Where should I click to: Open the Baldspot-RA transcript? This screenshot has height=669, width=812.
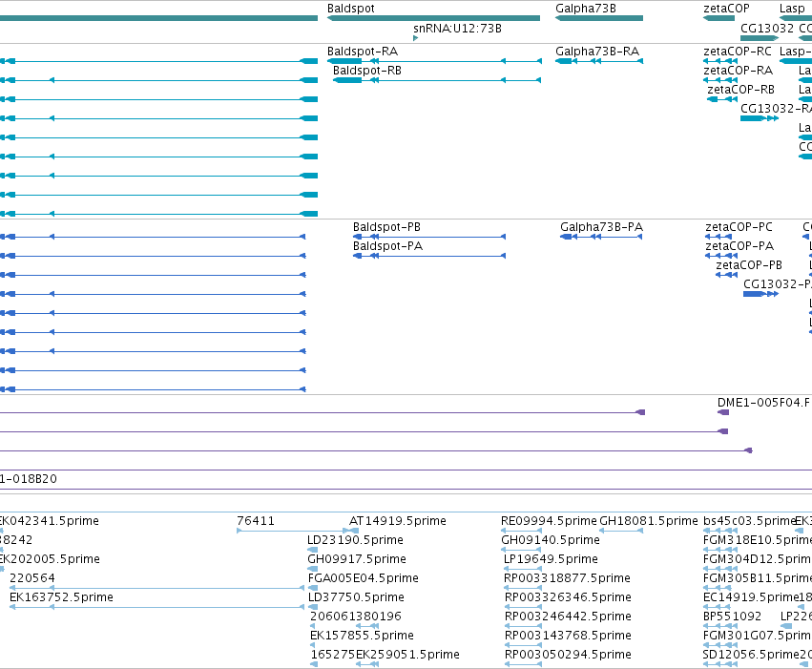[434, 61]
